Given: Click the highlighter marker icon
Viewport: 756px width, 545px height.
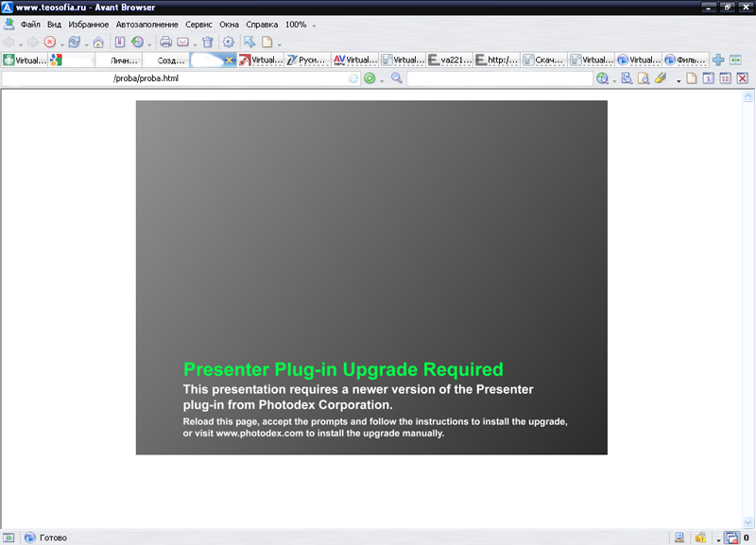Looking at the screenshot, I should click(661, 78).
